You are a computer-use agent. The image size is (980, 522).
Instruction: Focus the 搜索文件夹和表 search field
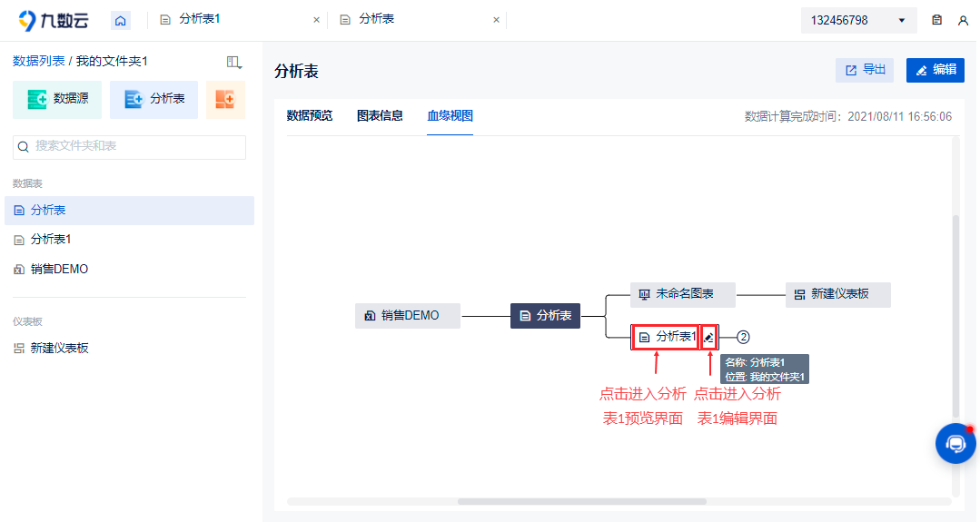pyautogui.click(x=129, y=147)
